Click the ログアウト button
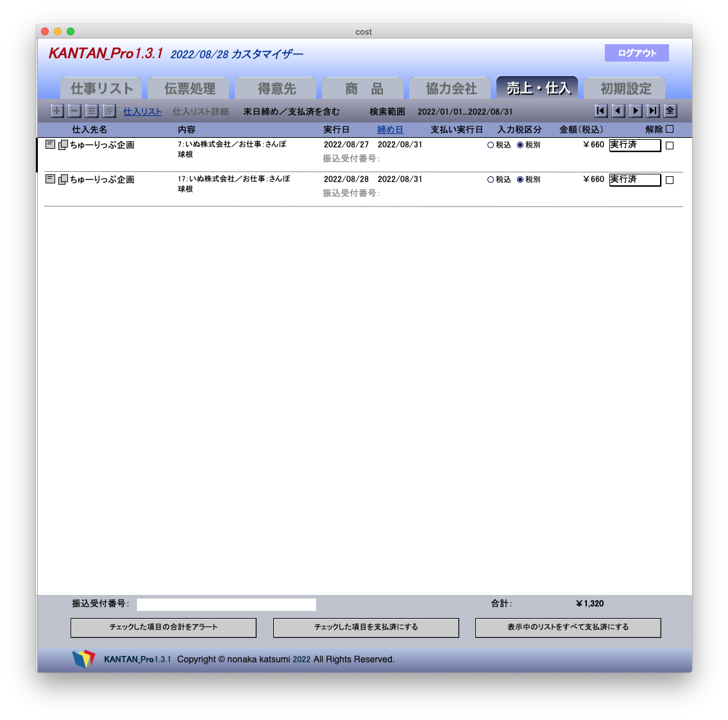Image resolution: width=728 pixels, height=720 pixels. point(637,53)
